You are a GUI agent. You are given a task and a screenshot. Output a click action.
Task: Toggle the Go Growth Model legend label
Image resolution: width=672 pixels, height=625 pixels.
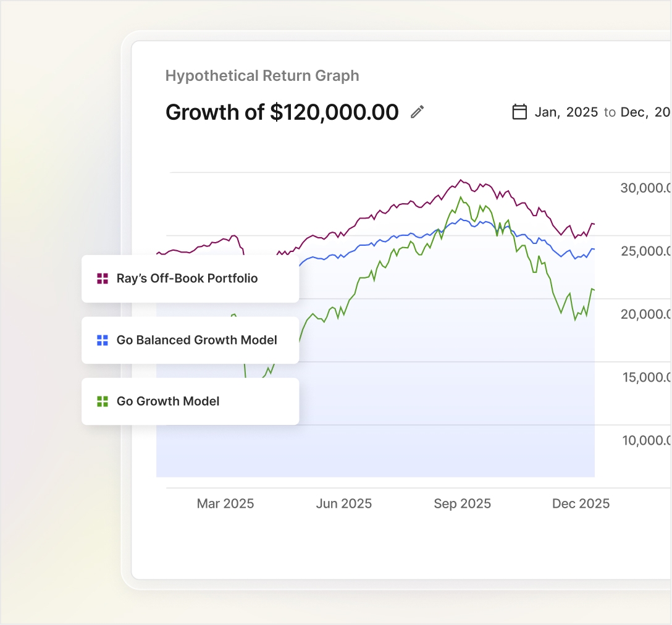pyautogui.click(x=168, y=401)
